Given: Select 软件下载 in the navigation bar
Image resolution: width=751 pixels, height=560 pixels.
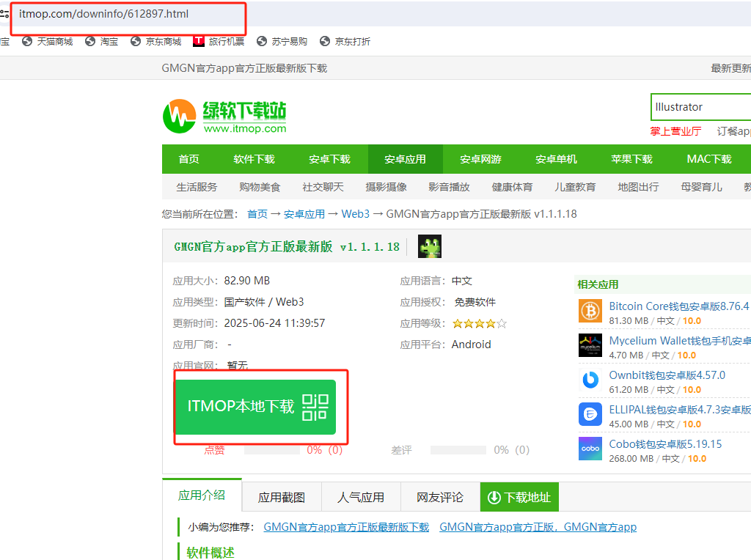Looking at the screenshot, I should pos(254,159).
